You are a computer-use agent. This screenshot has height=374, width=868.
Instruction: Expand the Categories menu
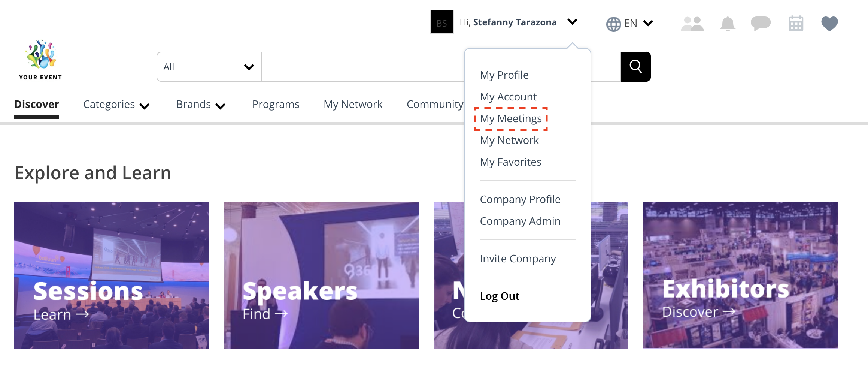pyautogui.click(x=109, y=104)
